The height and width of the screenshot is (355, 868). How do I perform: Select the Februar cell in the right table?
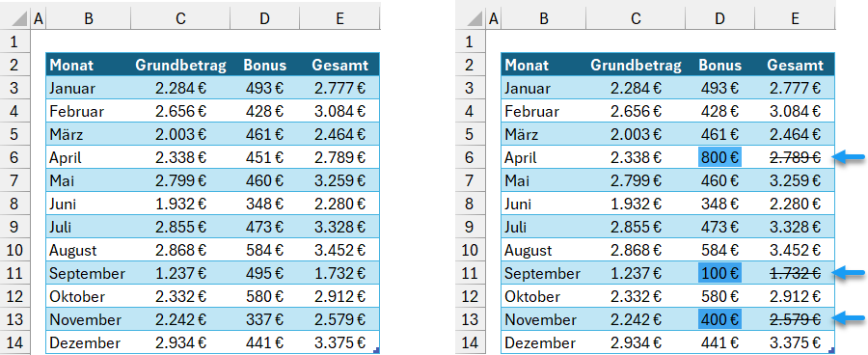pyautogui.click(x=544, y=111)
